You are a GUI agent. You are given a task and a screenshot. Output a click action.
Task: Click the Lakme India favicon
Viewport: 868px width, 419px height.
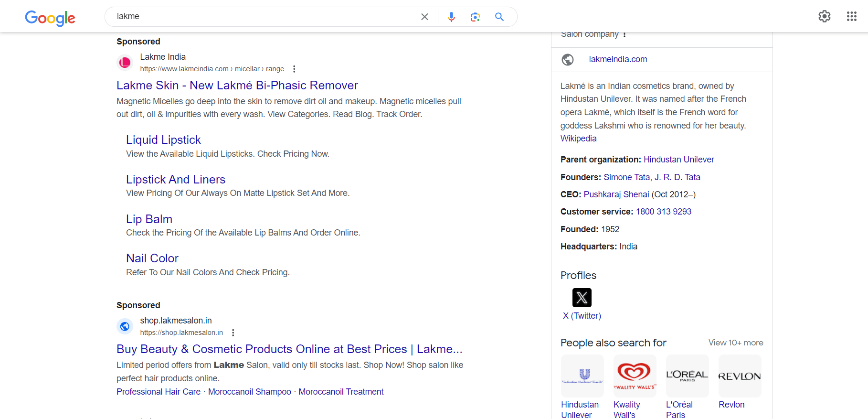point(125,63)
